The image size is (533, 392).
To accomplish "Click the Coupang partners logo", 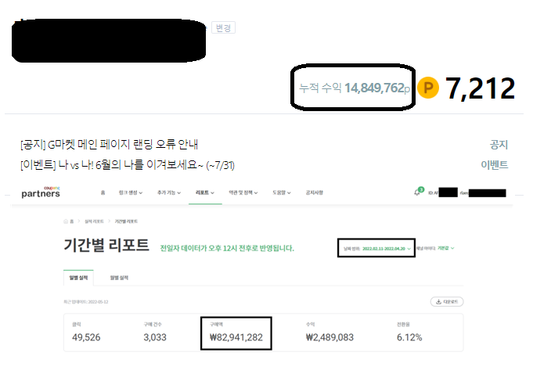I will click(x=41, y=192).
